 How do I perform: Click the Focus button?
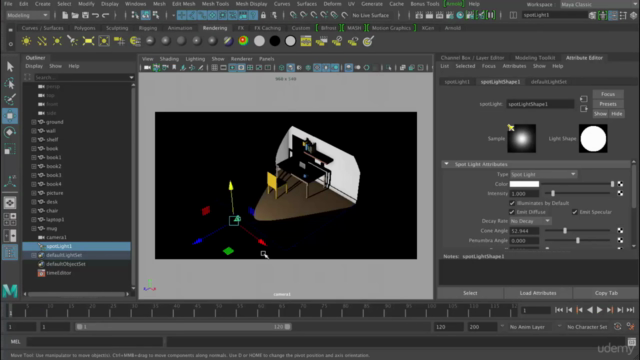click(608, 94)
